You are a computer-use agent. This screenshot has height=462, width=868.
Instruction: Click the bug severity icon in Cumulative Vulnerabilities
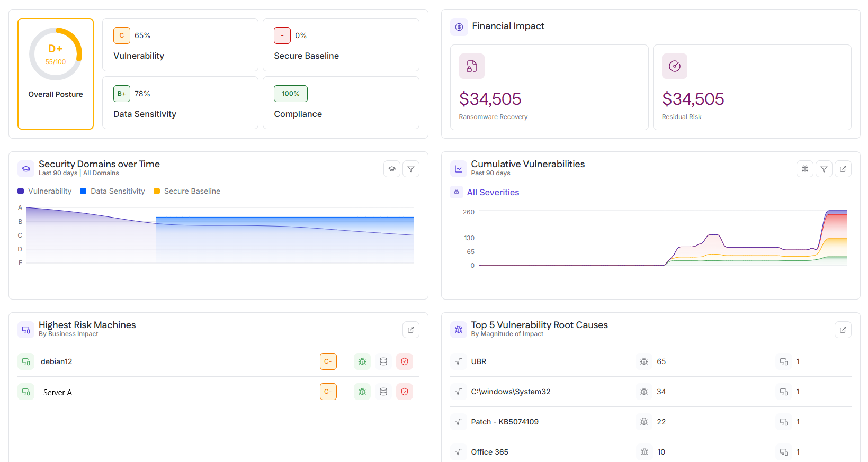tap(805, 169)
